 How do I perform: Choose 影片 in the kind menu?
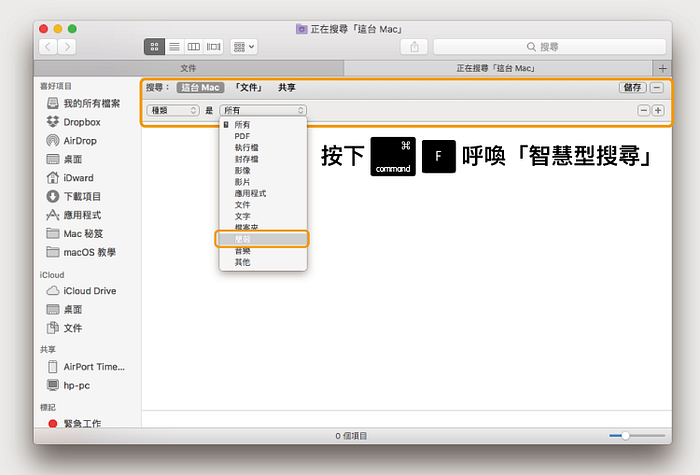point(263,182)
